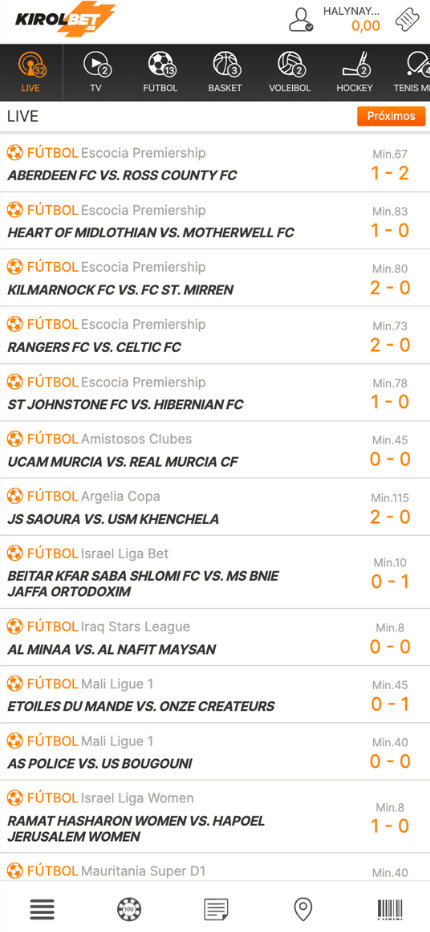View account balance 0,00
This screenshot has height=932, width=430.
coord(366,26)
